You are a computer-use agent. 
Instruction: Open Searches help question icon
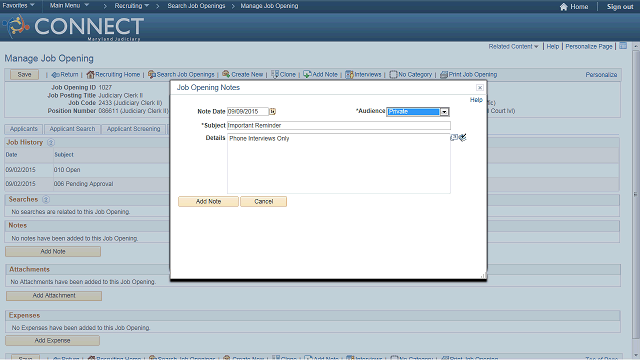click(x=46, y=200)
